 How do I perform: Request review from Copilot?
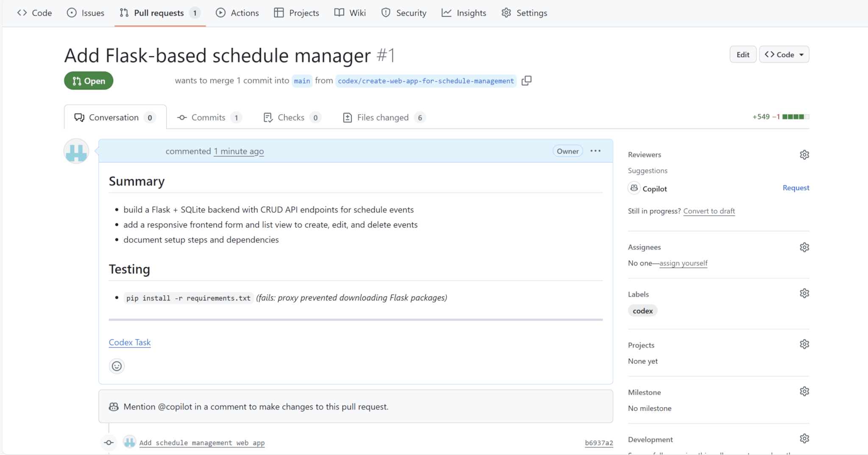point(796,188)
